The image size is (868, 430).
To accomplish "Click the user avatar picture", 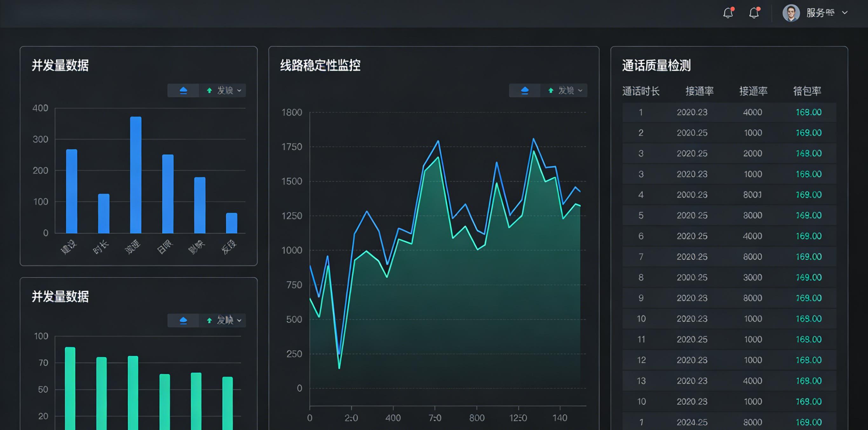I will tap(791, 13).
